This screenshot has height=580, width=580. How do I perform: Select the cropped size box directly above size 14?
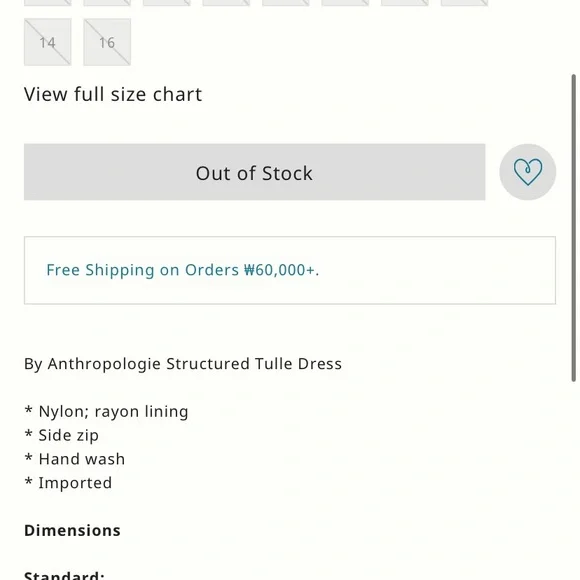(x=48, y=3)
